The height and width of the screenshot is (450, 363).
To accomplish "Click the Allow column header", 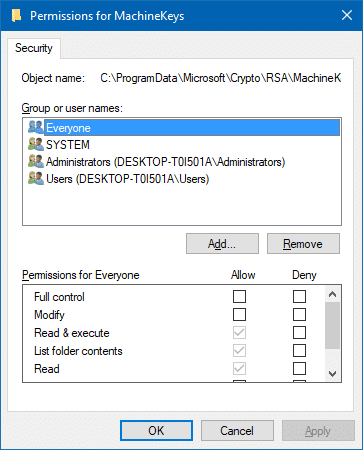I will tap(243, 275).
